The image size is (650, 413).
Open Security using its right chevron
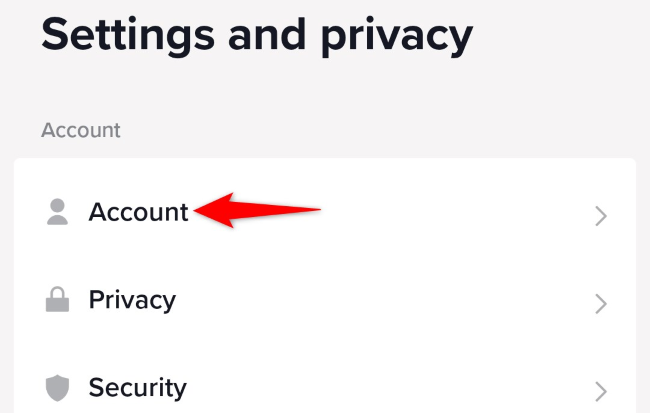coord(601,389)
